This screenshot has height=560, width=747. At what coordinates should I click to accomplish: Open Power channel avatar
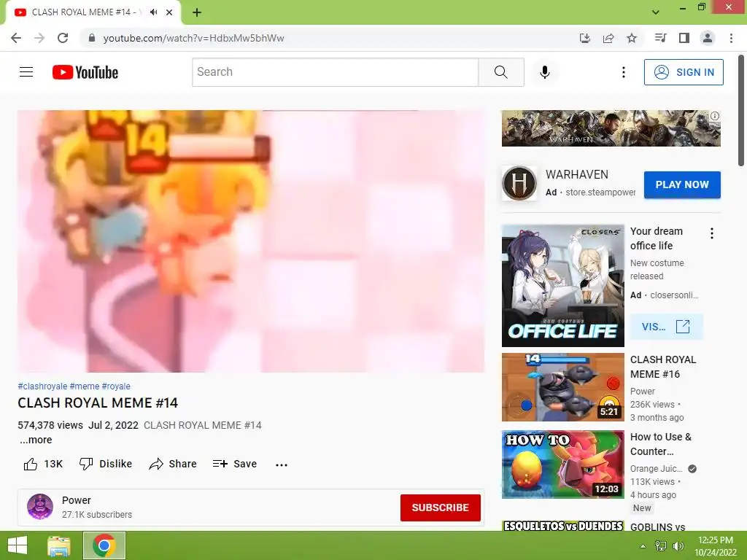pyautogui.click(x=40, y=507)
